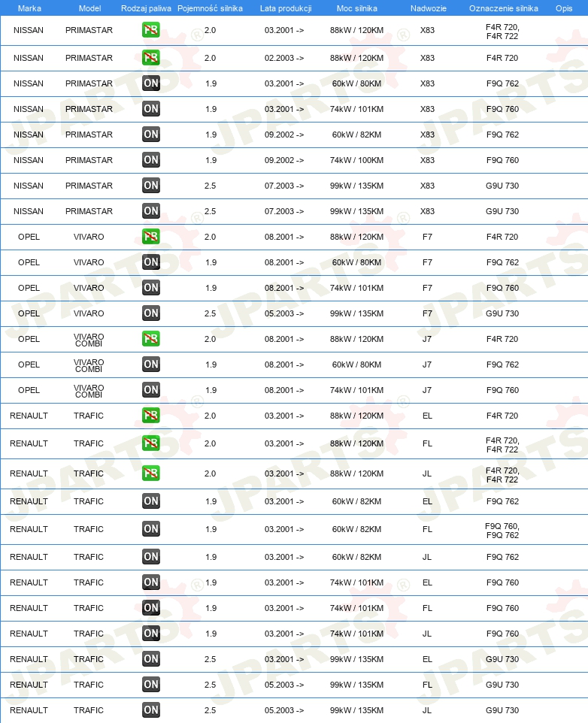Click "EL" in the Trafic PB 2.0 row
The width and height of the screenshot is (588, 723).
[427, 416]
